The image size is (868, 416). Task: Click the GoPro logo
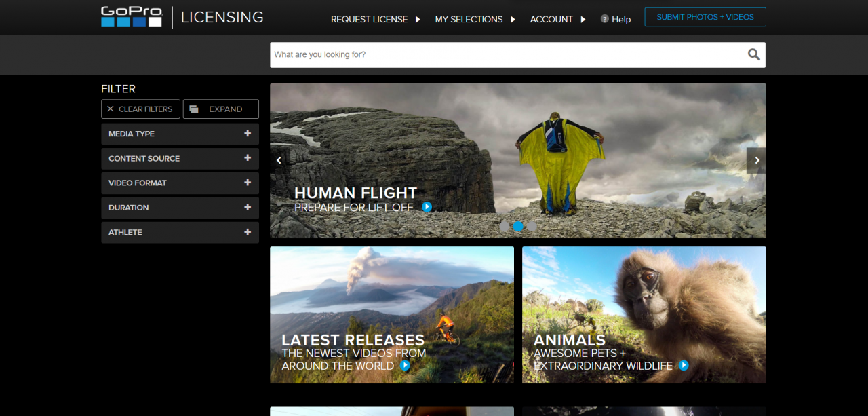(x=132, y=17)
